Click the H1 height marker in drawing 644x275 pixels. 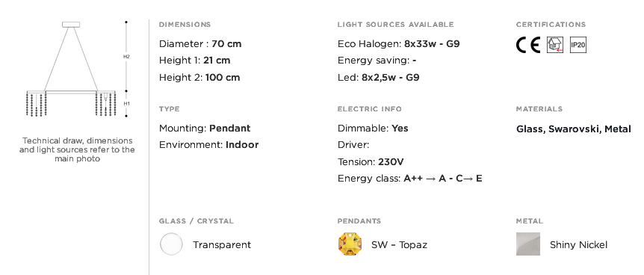[x=126, y=104]
